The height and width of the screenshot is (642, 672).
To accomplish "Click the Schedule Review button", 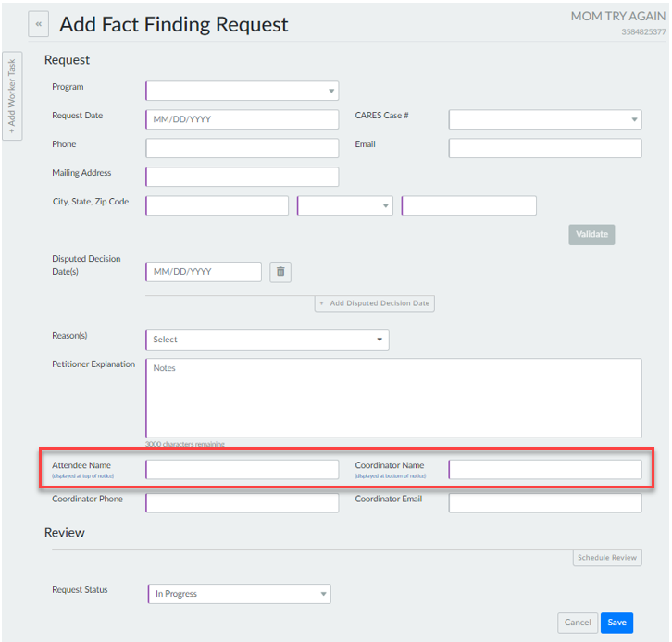I will pyautogui.click(x=607, y=558).
